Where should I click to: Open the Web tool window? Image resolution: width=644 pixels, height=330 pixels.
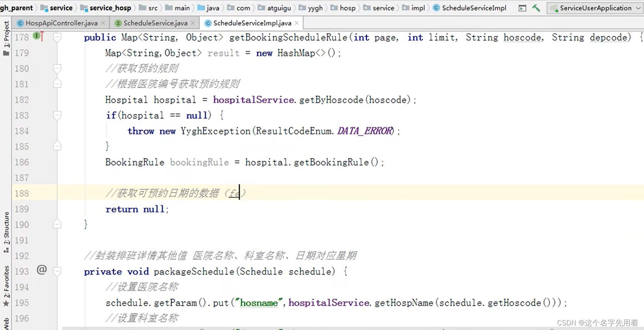point(6,323)
